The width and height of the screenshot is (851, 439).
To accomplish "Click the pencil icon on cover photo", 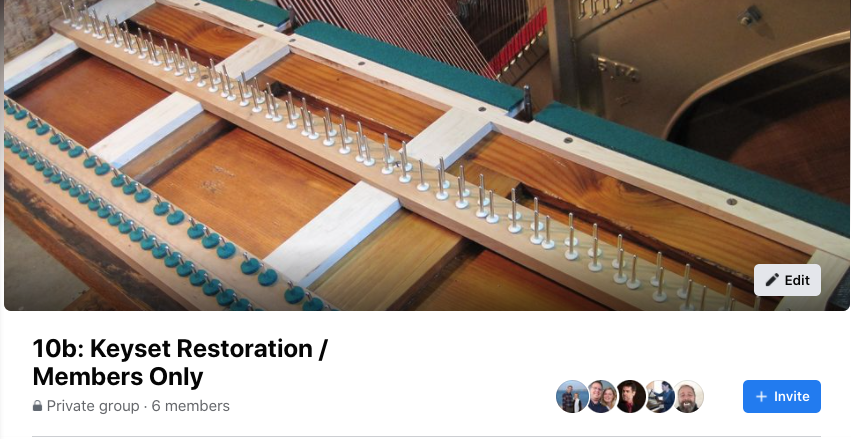I will coord(772,280).
